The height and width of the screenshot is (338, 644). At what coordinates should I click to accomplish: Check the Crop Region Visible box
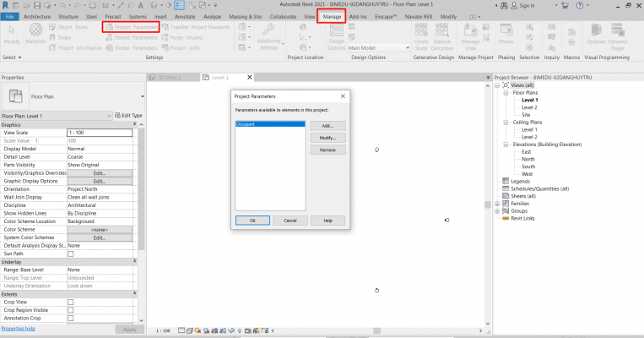pyautogui.click(x=71, y=309)
